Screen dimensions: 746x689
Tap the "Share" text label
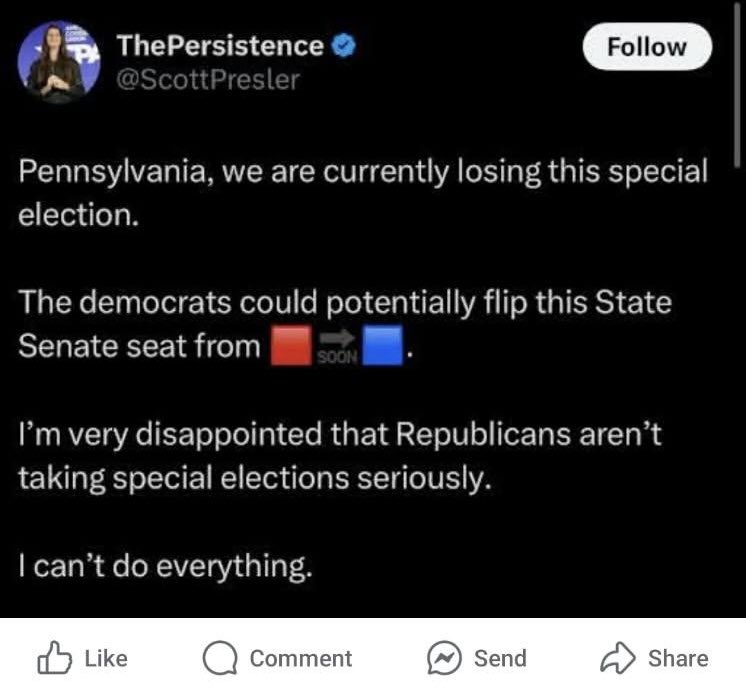[678, 658]
